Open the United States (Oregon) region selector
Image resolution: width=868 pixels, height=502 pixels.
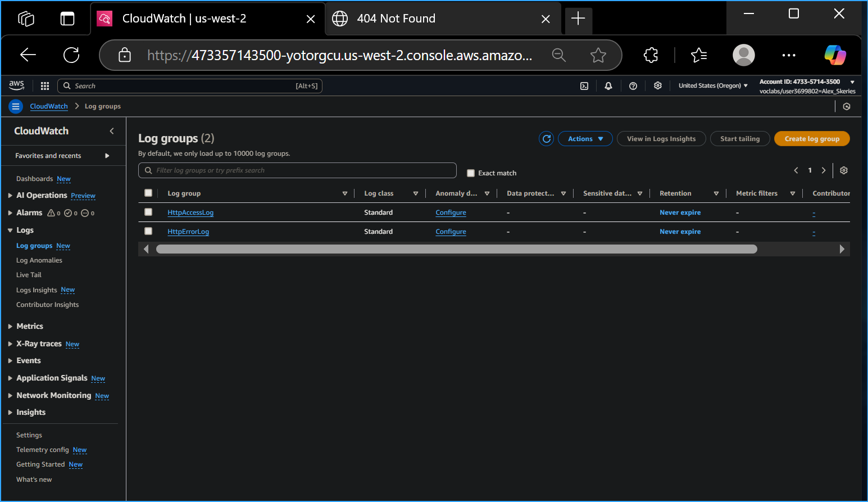(712, 85)
